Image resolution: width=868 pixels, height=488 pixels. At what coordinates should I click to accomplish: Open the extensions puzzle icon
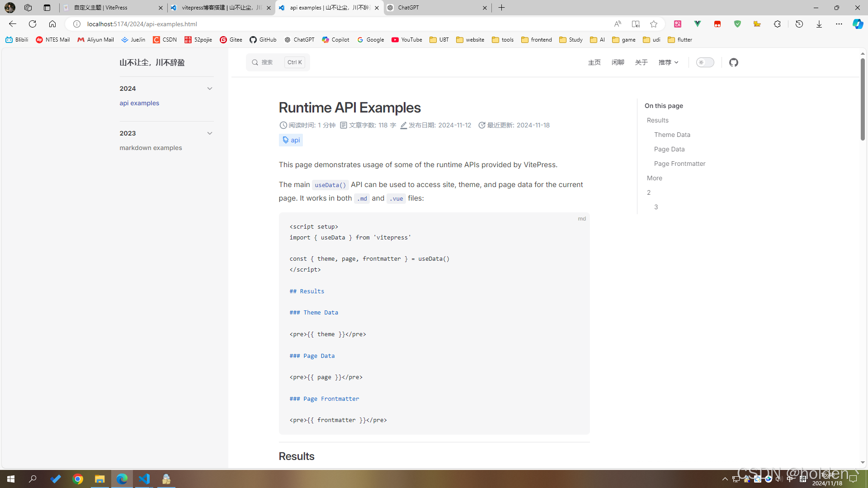777,24
